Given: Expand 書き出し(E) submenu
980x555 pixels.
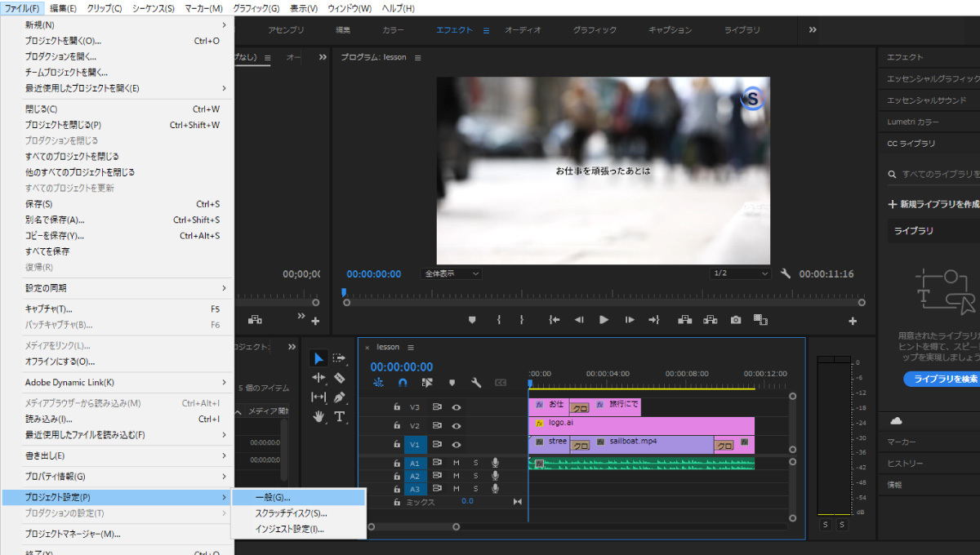Looking at the screenshot, I should 117,455.
